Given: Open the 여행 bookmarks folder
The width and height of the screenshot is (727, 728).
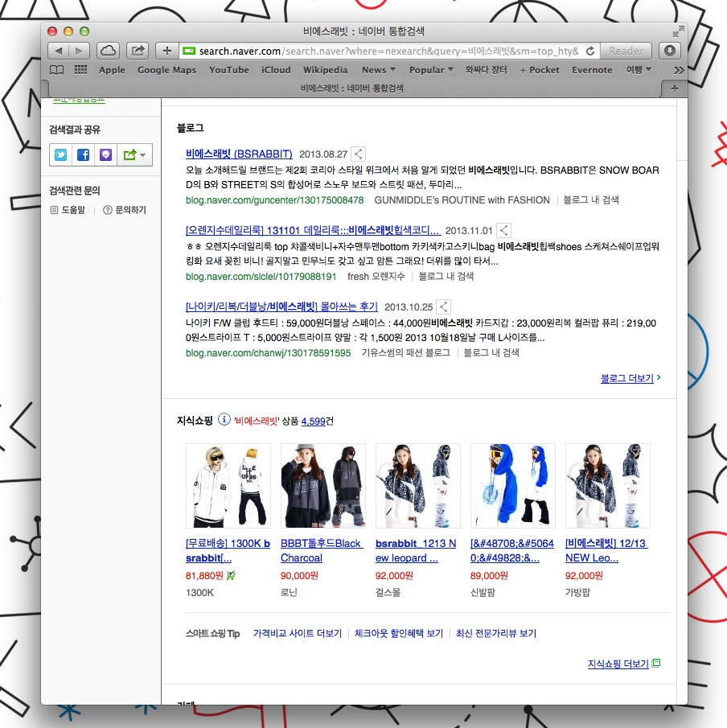Looking at the screenshot, I should 639,70.
